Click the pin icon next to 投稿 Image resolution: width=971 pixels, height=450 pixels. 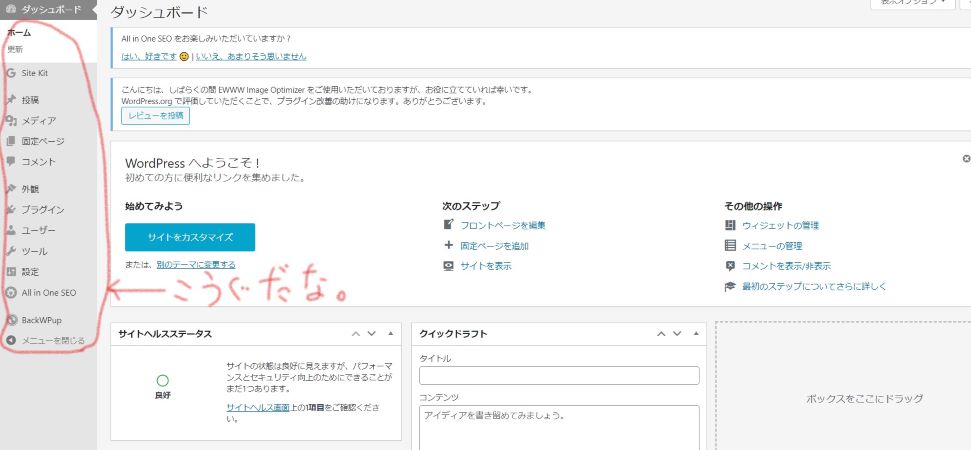pos(11,100)
